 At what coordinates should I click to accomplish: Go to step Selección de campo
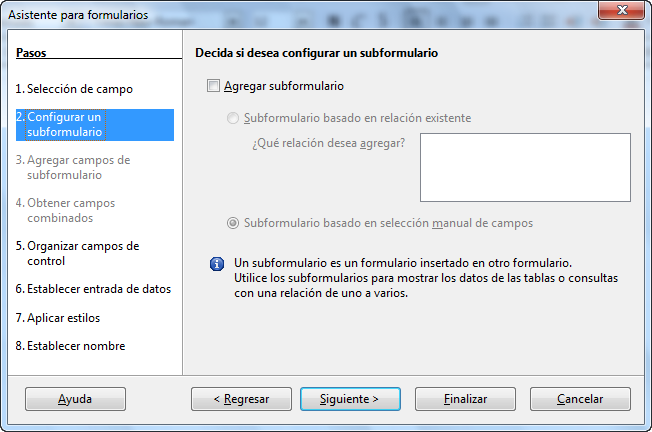[x=74, y=89]
